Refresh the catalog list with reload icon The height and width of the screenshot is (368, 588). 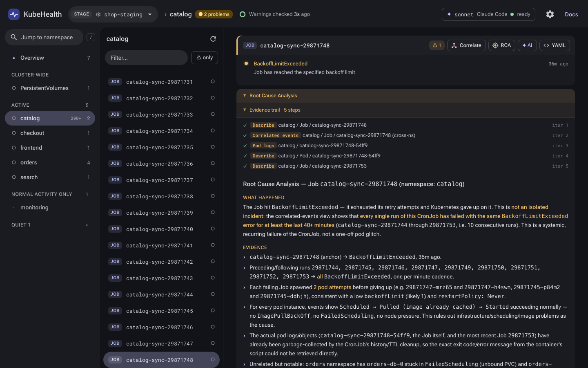coord(213,39)
